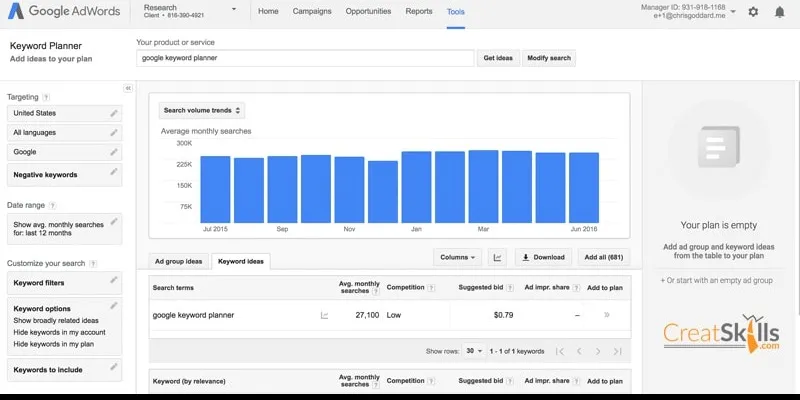Switch to the Ad group ideas tab

179,262
